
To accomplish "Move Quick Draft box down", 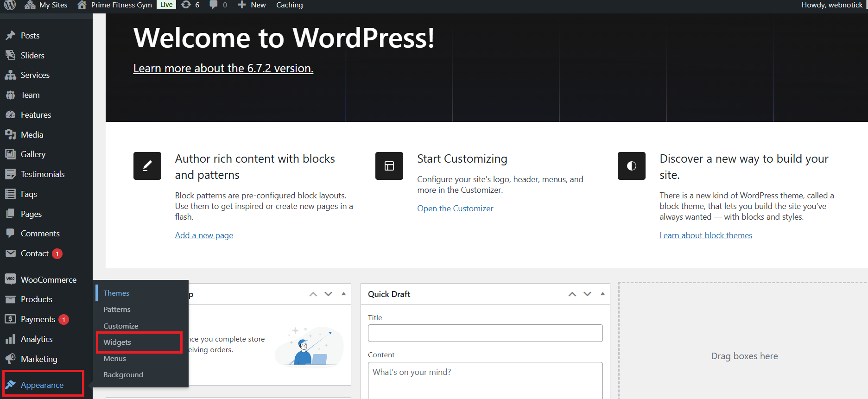I will pos(587,294).
